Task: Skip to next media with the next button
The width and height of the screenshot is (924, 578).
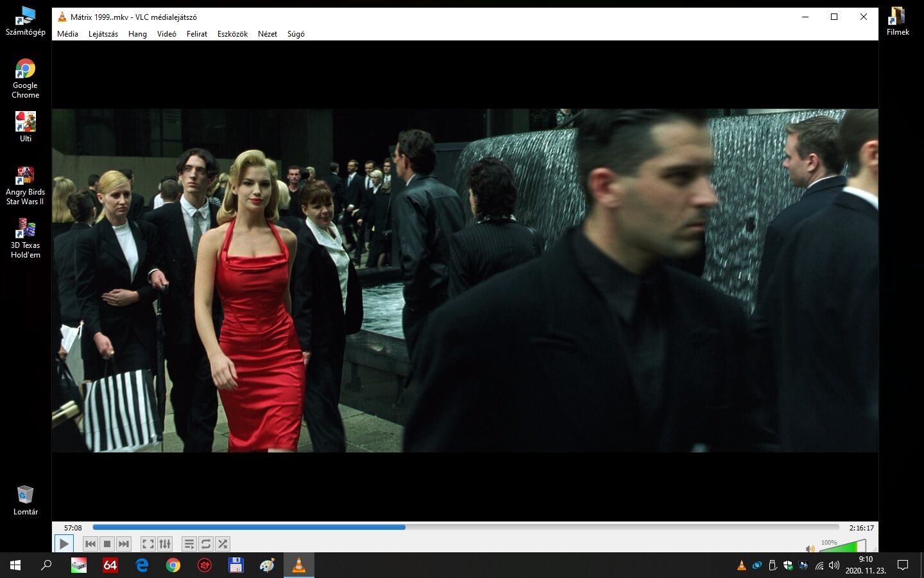Action: point(124,544)
